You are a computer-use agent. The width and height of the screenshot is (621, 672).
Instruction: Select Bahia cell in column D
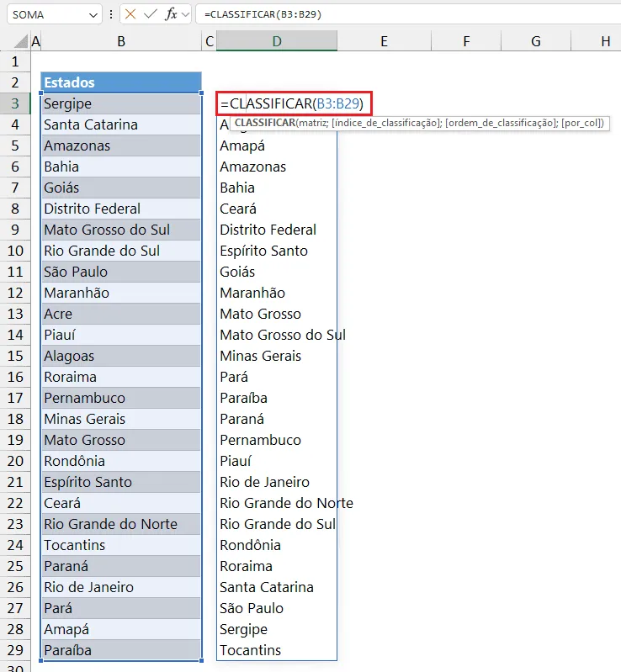click(277, 188)
